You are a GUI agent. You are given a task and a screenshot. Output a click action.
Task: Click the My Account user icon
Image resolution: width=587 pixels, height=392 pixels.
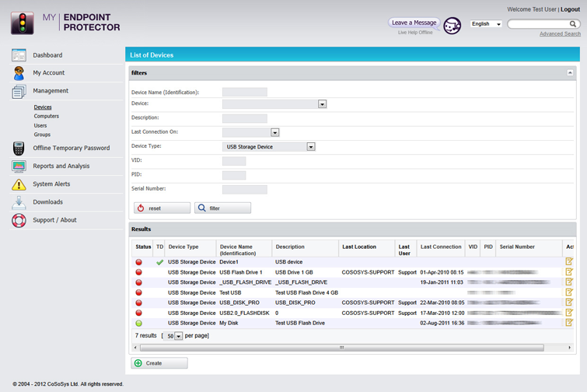(x=19, y=73)
